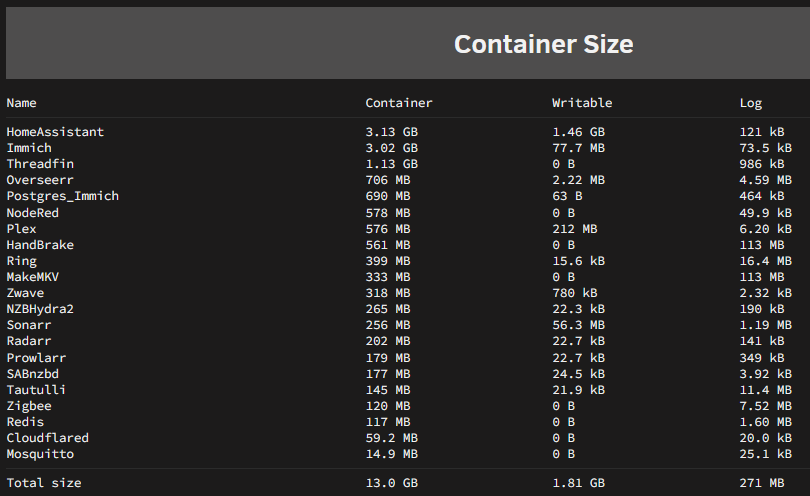The height and width of the screenshot is (496, 810).
Task: Select the Plex container name
Action: (x=21, y=229)
